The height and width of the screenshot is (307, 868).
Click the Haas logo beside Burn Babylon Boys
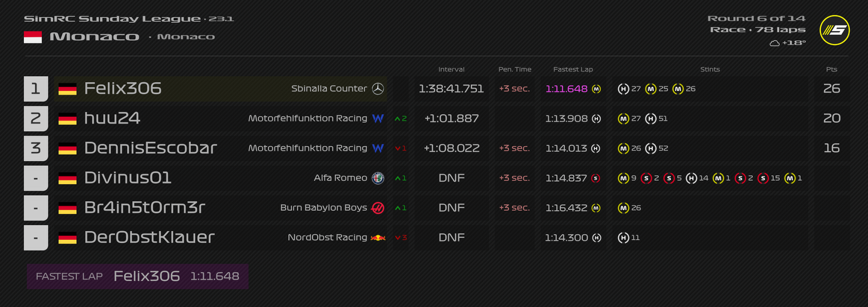tap(378, 208)
